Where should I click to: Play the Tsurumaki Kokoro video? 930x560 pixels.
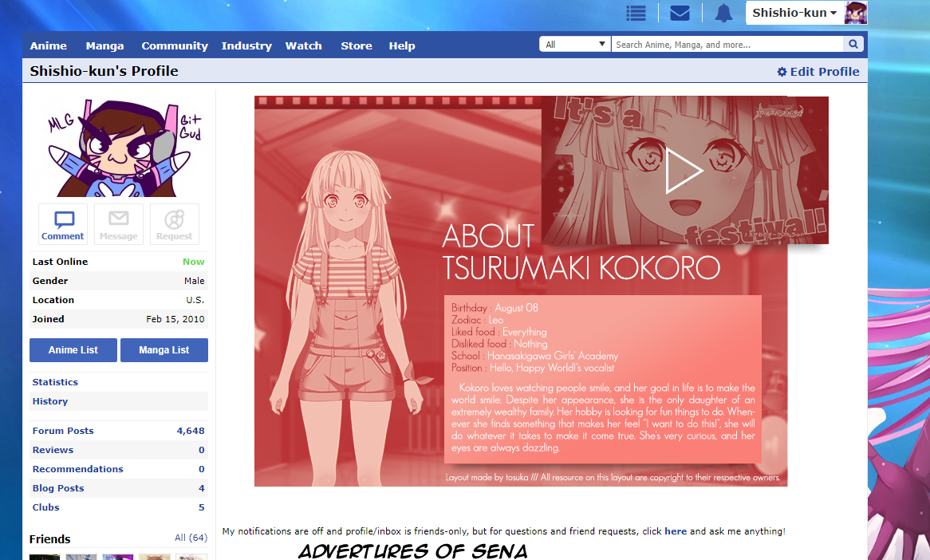pos(684,171)
